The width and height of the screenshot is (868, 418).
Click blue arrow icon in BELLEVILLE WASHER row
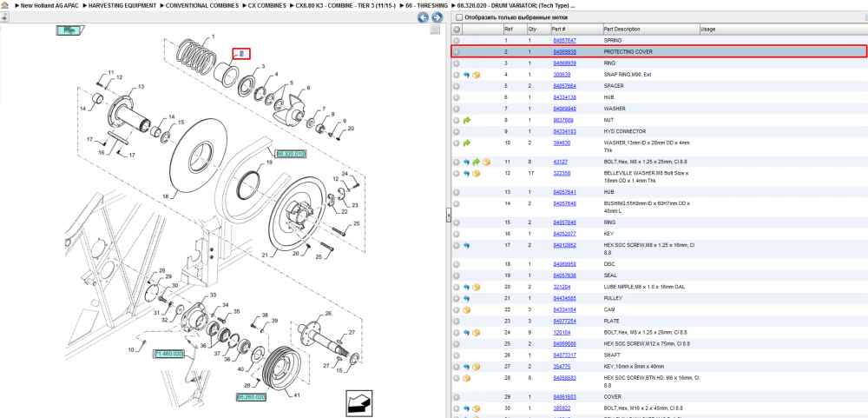click(467, 174)
